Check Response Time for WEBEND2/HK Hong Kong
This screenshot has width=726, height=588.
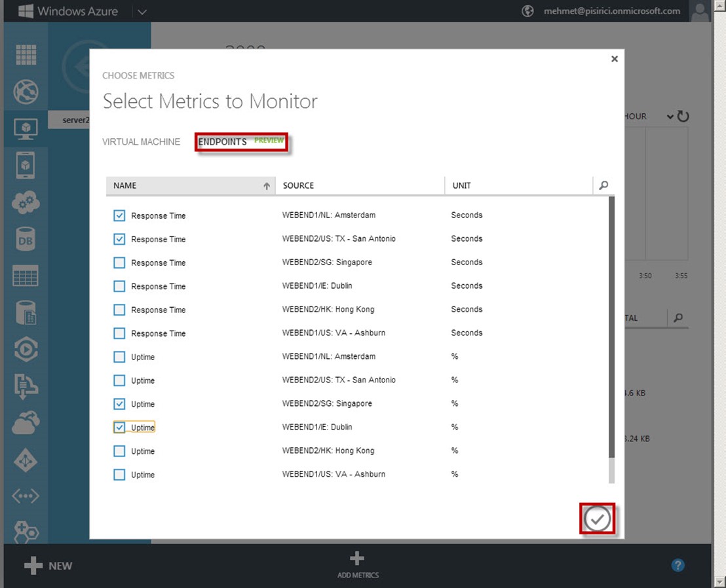click(119, 310)
